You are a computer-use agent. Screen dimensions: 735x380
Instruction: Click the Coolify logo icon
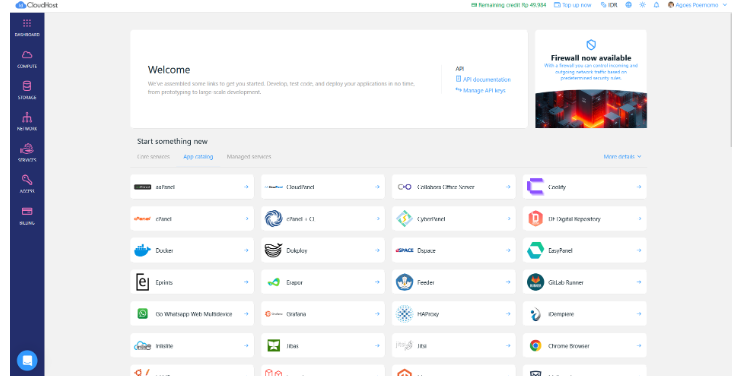click(535, 186)
